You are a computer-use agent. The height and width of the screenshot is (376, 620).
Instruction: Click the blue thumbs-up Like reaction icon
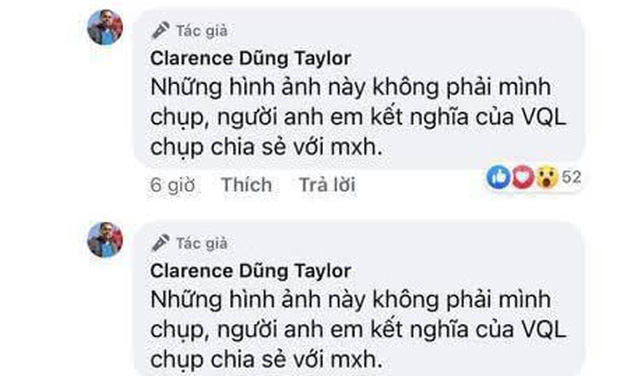(499, 177)
